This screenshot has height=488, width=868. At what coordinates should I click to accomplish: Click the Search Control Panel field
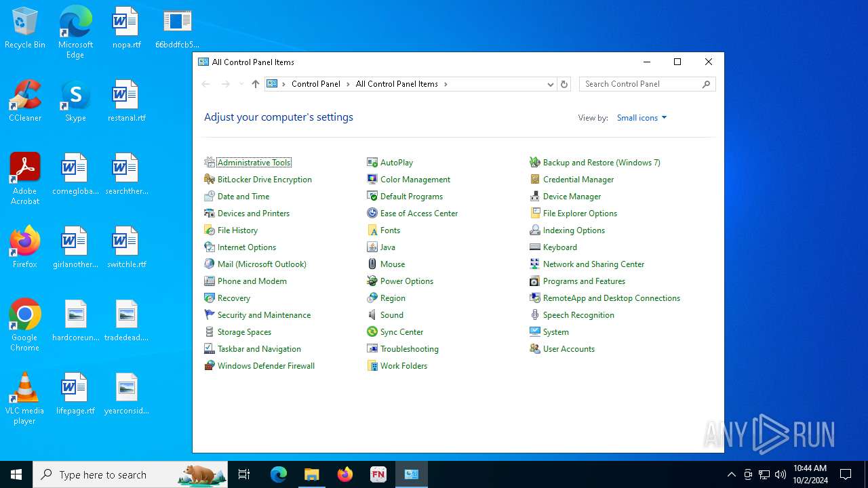(x=648, y=84)
